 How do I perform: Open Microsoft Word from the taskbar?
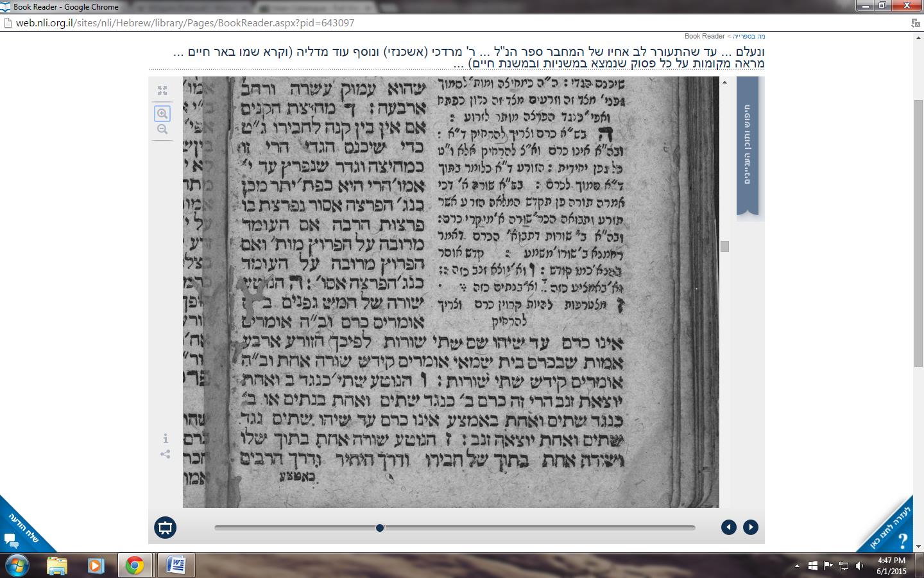pos(176,565)
